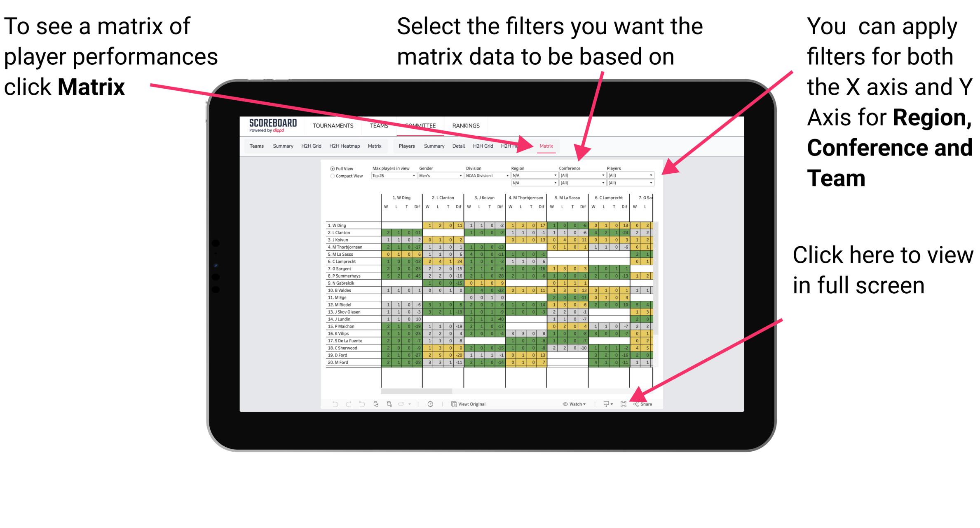Open the TOURNAMENTS menu item
This screenshot has height=528, width=980.
coord(331,125)
